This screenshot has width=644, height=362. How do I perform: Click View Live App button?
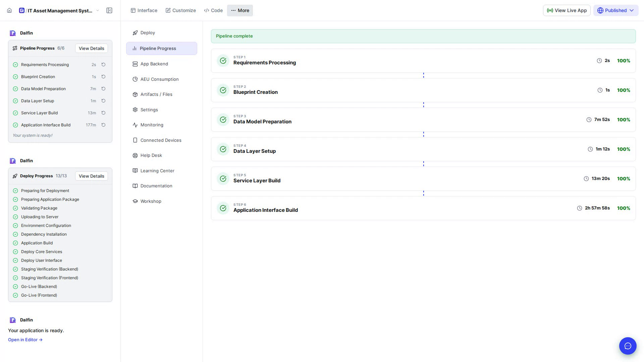[567, 10]
